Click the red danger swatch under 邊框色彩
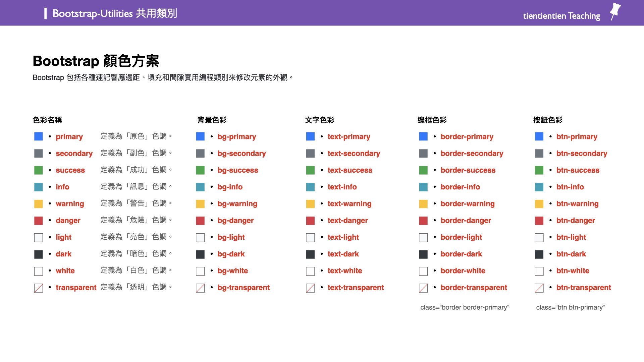644x362 pixels. pyautogui.click(x=423, y=220)
